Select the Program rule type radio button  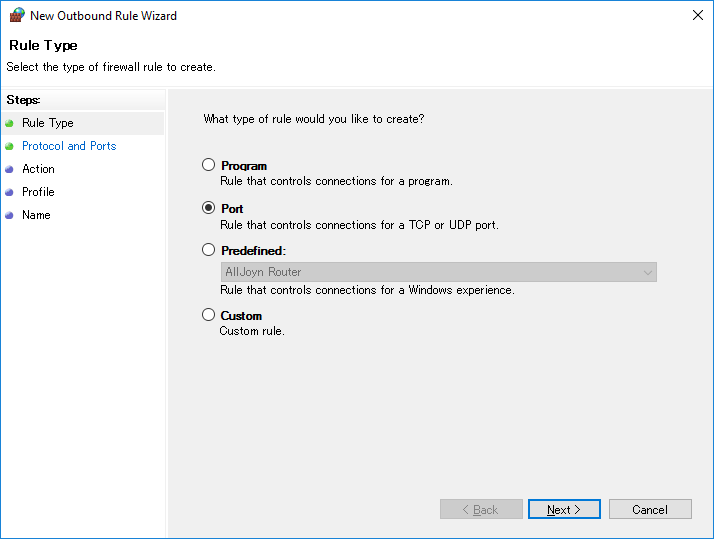[208, 164]
